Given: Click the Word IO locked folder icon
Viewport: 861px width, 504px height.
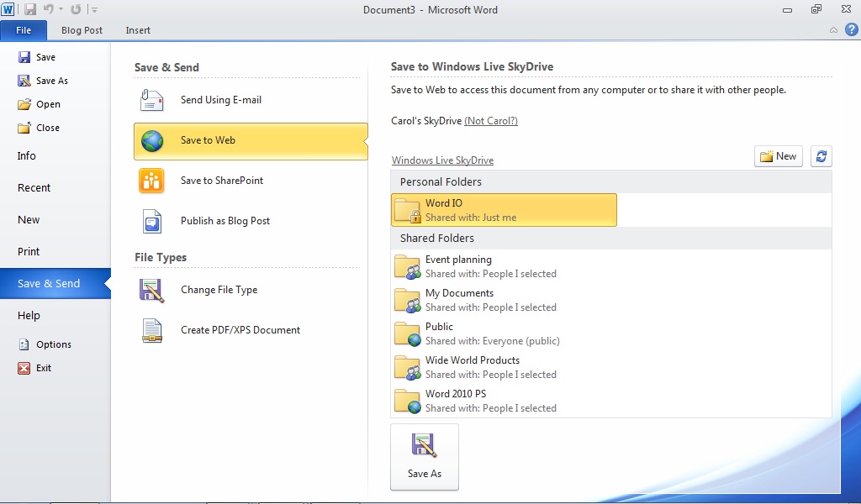Looking at the screenshot, I should click(408, 211).
